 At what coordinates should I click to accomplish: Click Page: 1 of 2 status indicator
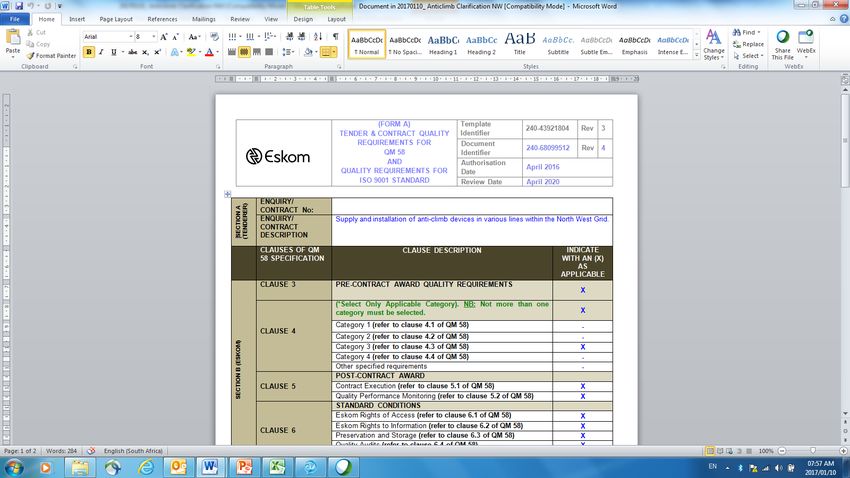(20, 451)
